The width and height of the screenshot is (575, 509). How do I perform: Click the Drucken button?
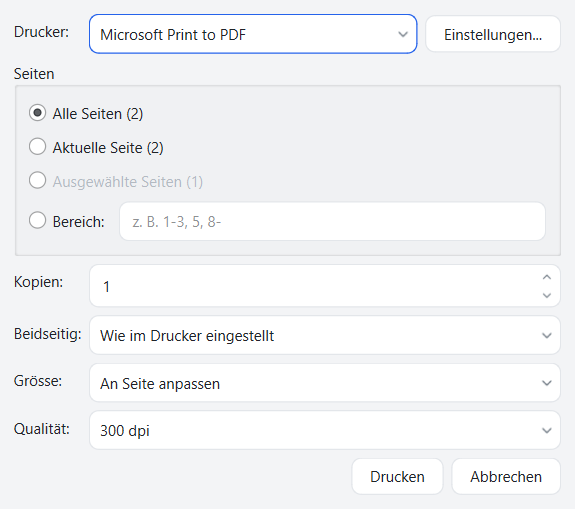point(398,476)
